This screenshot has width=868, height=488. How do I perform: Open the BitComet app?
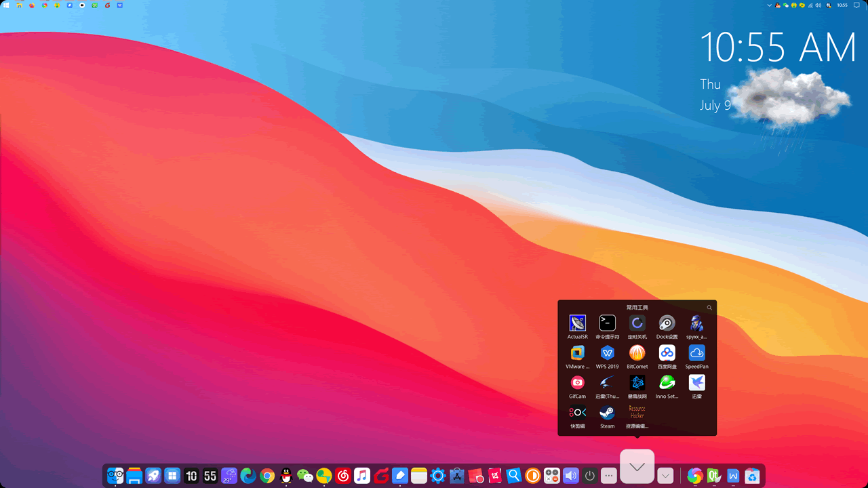637,352
